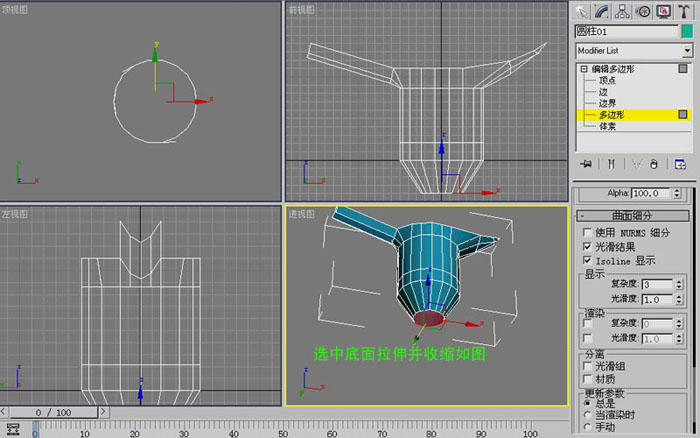The height and width of the screenshot is (438, 700).
Task: Collapse the 编辑多边形 modifier tree
Action: point(584,69)
